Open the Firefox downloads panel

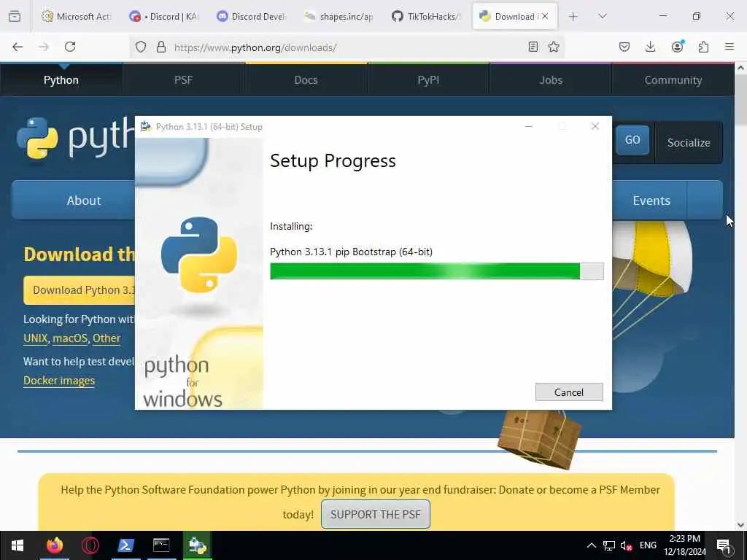[x=650, y=47]
